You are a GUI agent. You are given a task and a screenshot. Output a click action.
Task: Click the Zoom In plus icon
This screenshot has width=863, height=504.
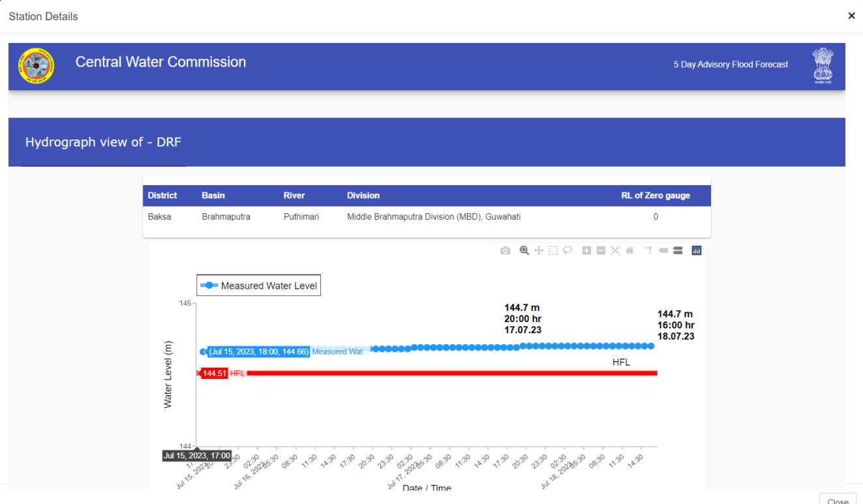tap(586, 250)
